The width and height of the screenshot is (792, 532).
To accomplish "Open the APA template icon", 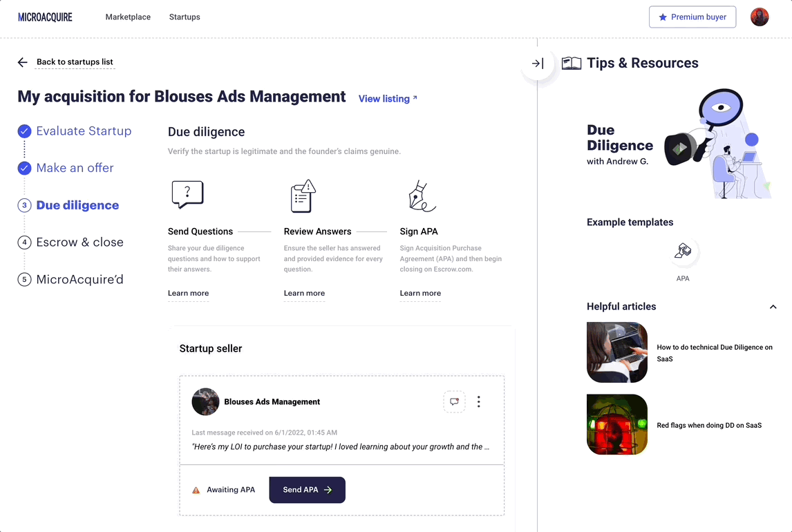I will click(x=683, y=251).
